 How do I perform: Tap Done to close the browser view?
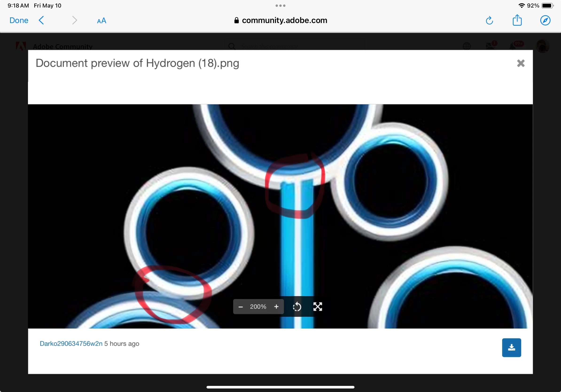(19, 20)
